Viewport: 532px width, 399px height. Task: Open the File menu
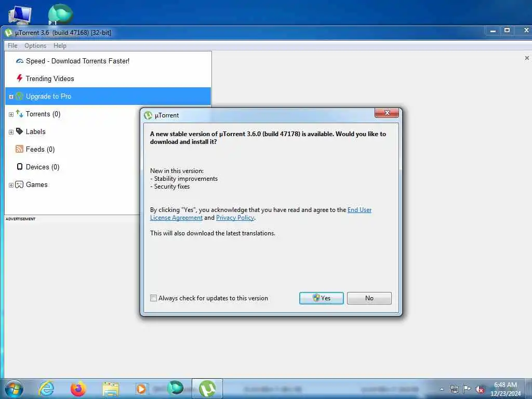[12, 46]
